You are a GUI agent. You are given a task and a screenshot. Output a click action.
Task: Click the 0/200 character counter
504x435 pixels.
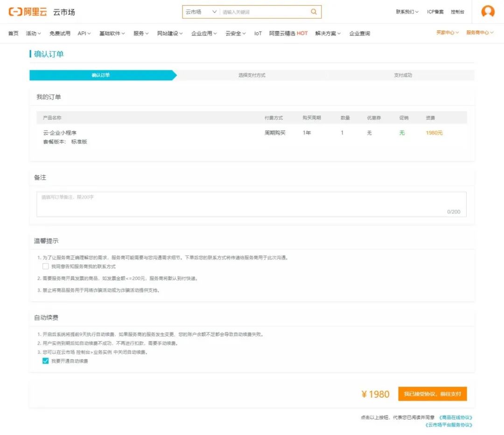point(454,212)
